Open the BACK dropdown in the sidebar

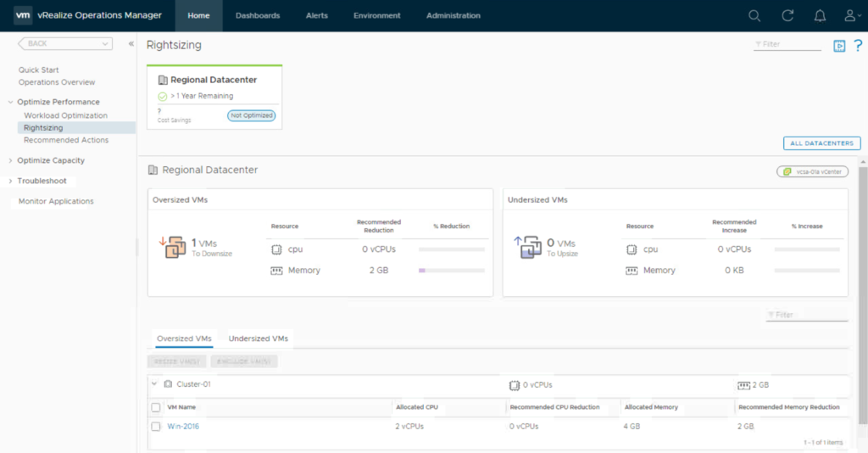coord(65,43)
